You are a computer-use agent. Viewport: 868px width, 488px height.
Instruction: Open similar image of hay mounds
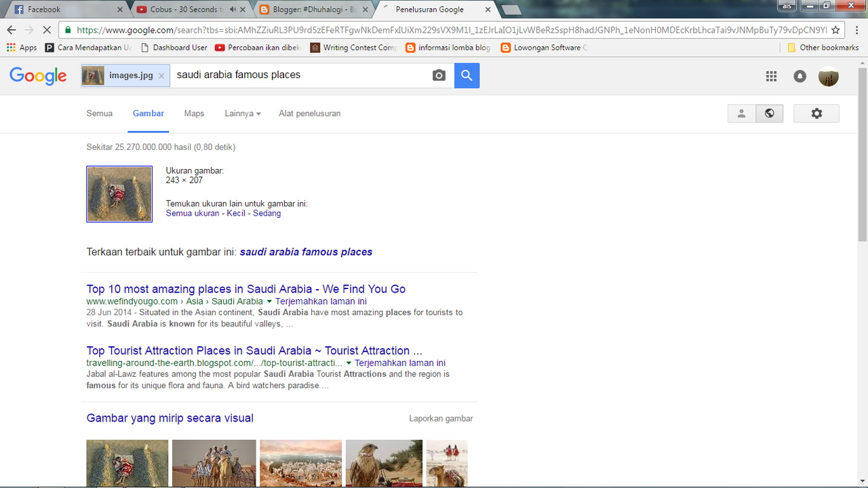pos(127,463)
